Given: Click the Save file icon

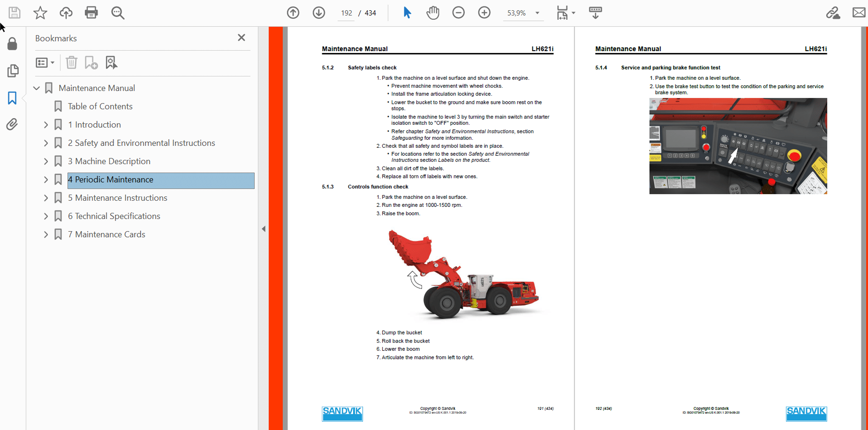Looking at the screenshot, I should pyautogui.click(x=15, y=13).
